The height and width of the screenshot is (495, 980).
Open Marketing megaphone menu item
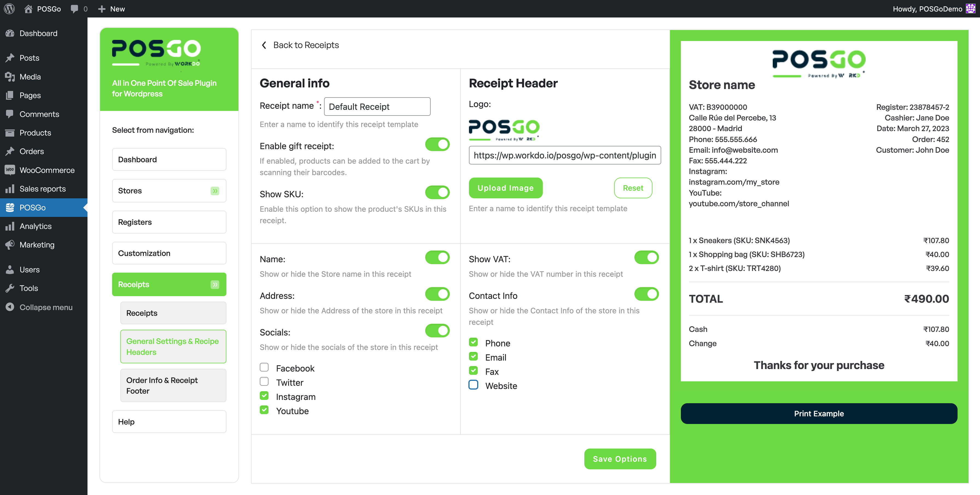[10, 244]
